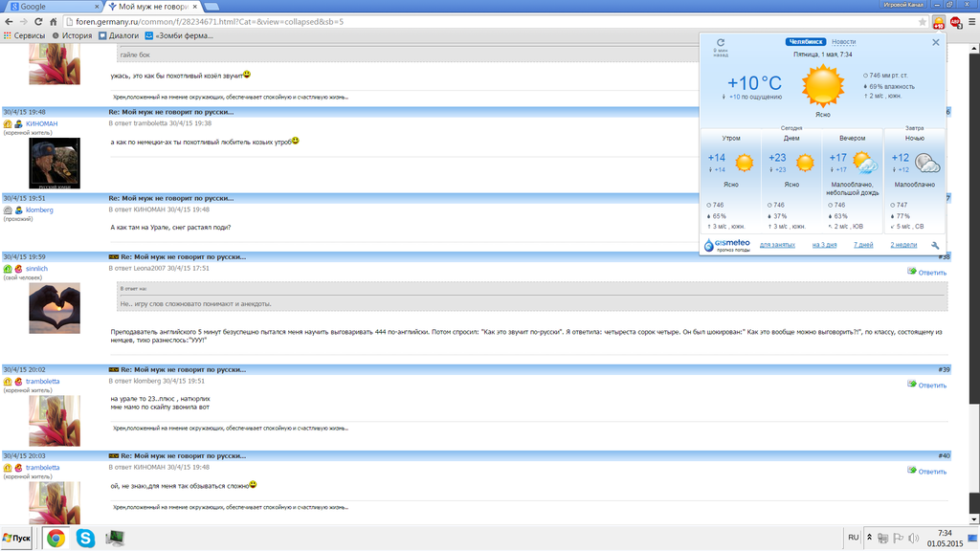
Task: Select the 'Мой муж не говори' tab
Action: tap(152, 7)
